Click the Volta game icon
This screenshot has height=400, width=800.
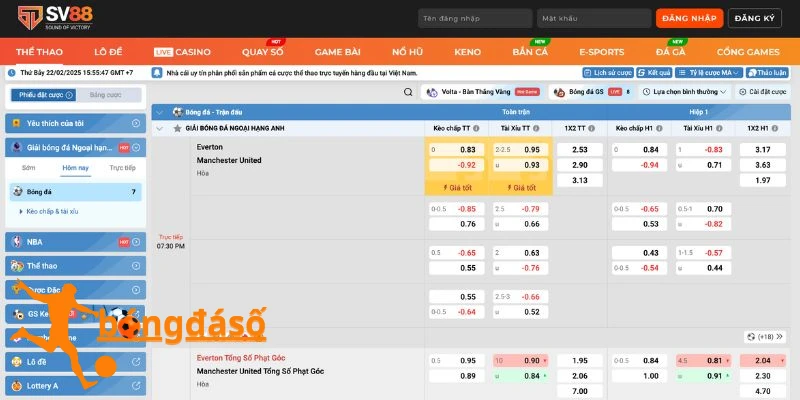pos(432,92)
